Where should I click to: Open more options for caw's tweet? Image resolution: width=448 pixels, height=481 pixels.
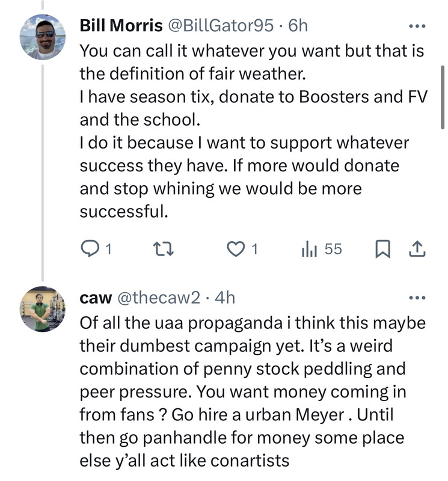416,298
